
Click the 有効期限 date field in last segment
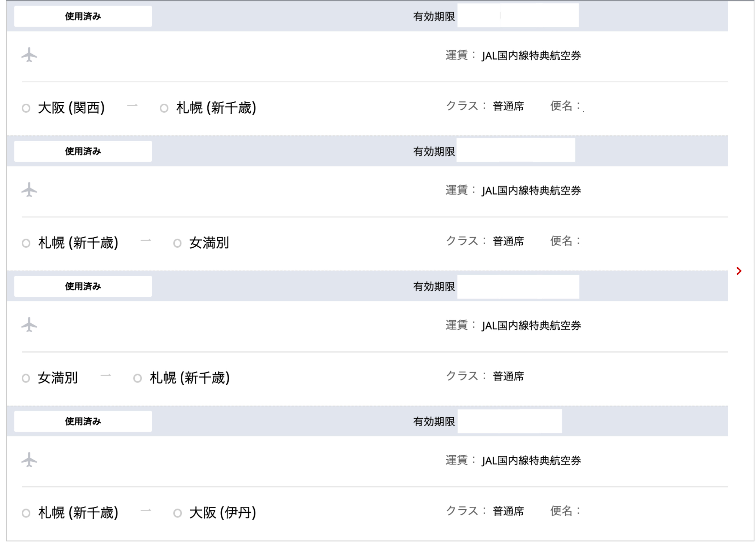click(x=509, y=421)
